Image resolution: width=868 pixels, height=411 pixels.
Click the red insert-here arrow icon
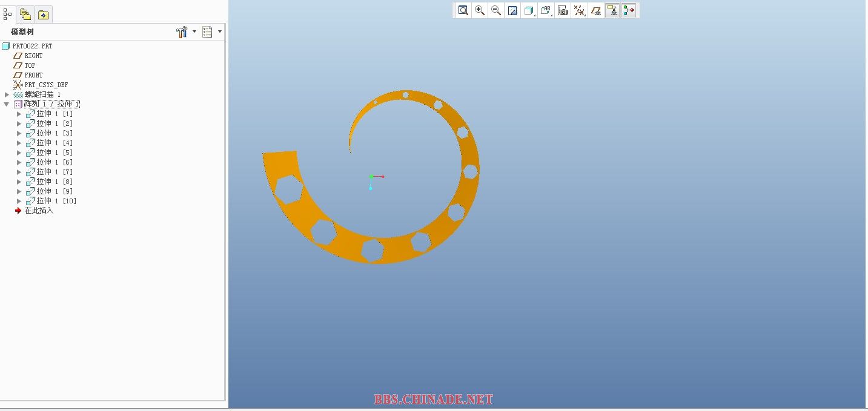pyautogui.click(x=18, y=211)
